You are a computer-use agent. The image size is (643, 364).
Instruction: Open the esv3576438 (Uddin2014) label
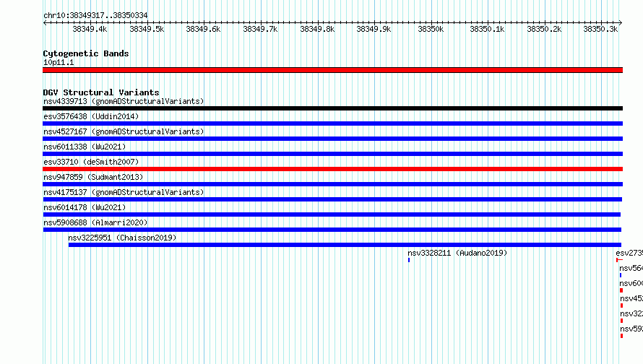91,116
